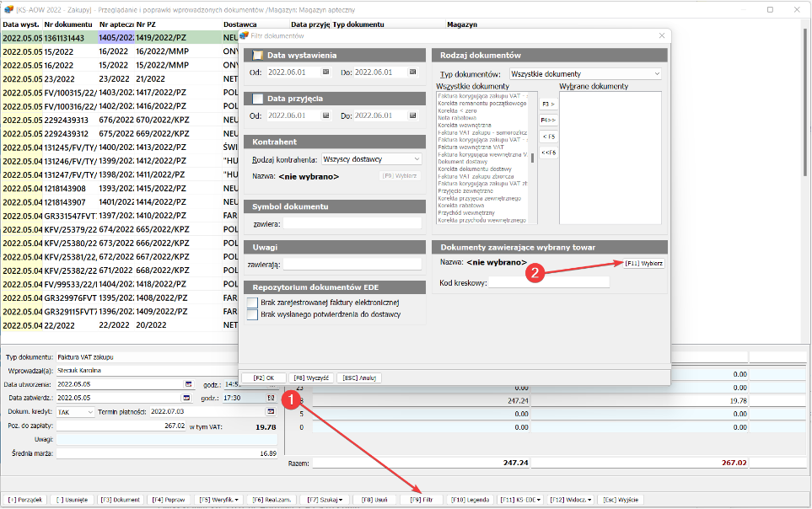Click the < F5 remove button

click(x=548, y=137)
